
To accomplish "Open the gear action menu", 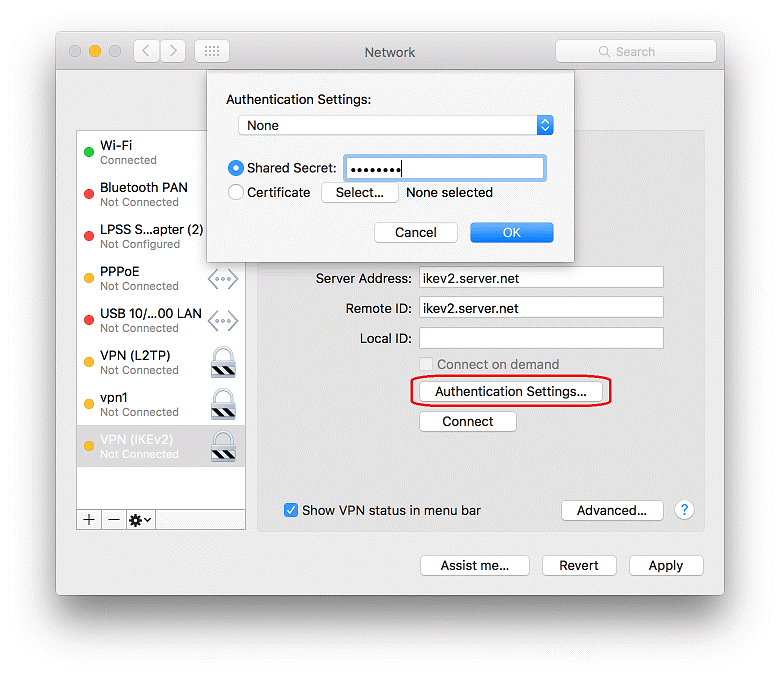I will pos(141,520).
